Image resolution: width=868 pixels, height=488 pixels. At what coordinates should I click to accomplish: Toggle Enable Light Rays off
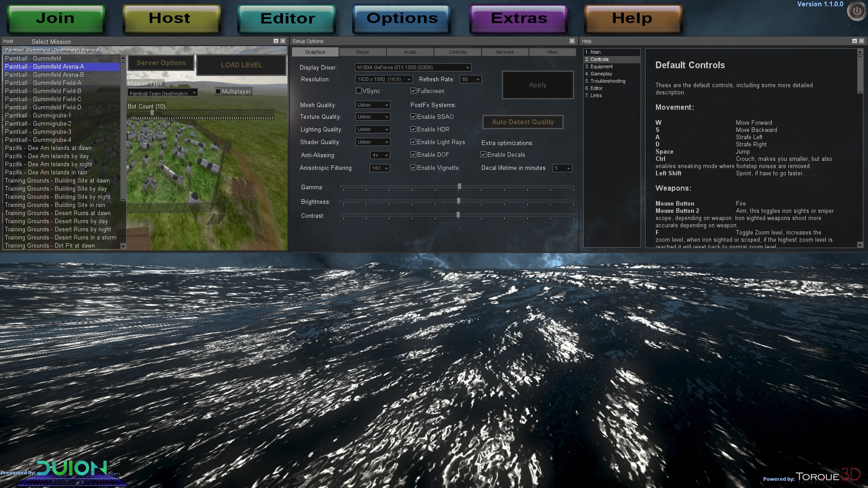(413, 142)
